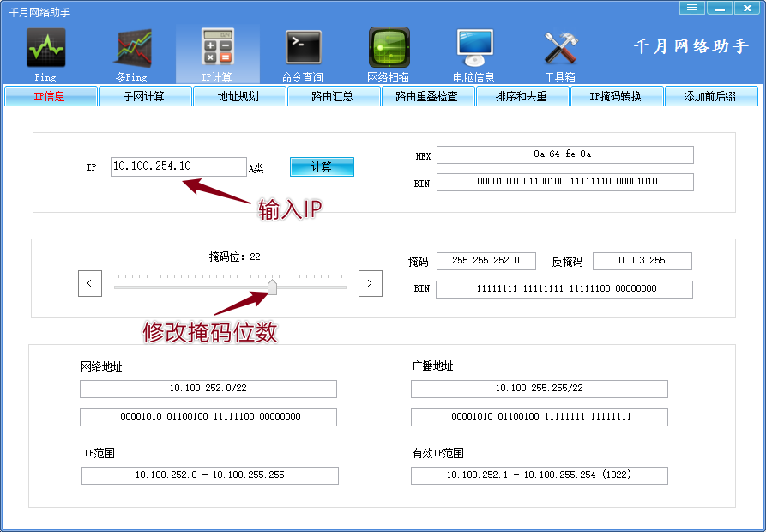The image size is (766, 532).
Task: Switch to the 排序和去重 tab
Action: 522,96
